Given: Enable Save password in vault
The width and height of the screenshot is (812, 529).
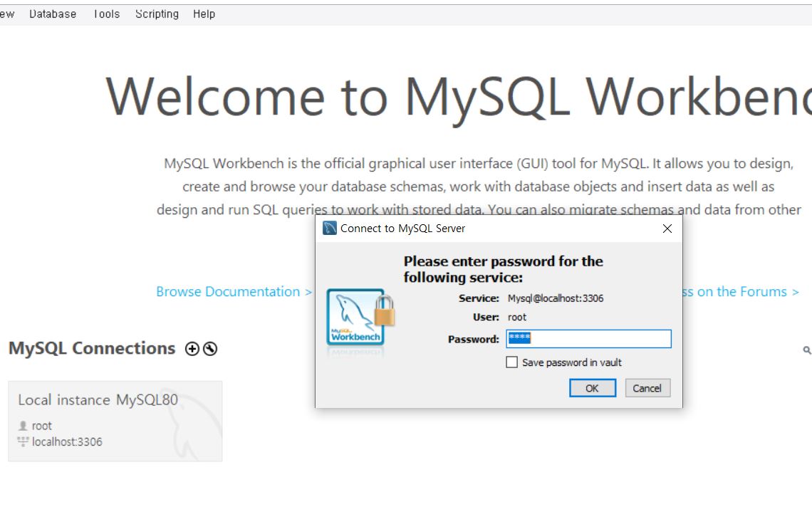Looking at the screenshot, I should [511, 362].
